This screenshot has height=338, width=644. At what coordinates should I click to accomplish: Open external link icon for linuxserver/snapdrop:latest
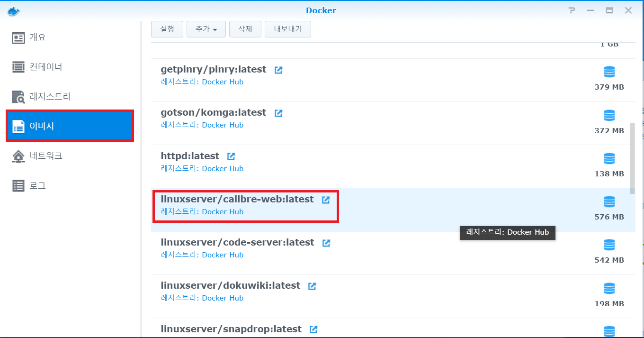tap(313, 329)
